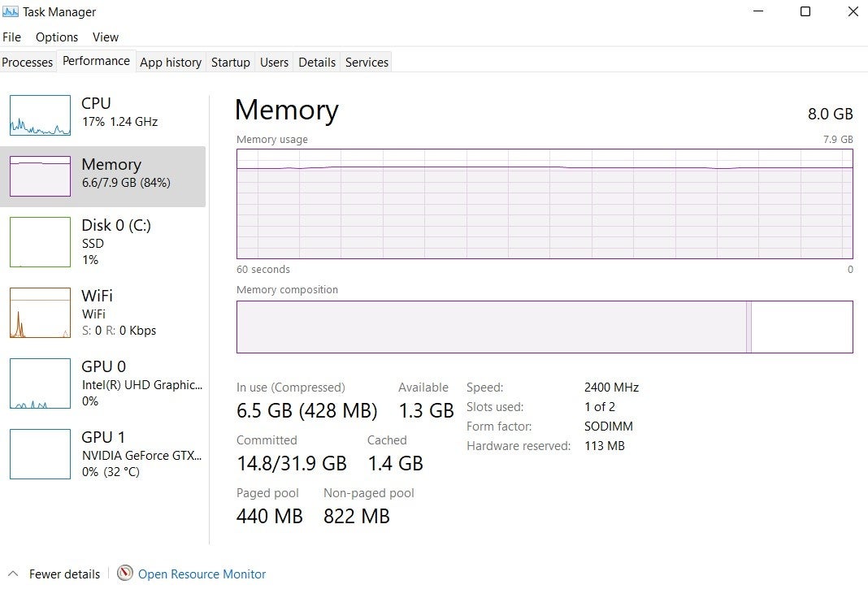868x589 pixels.
Task: Click the Open Resource Monitor link
Action: click(202, 574)
